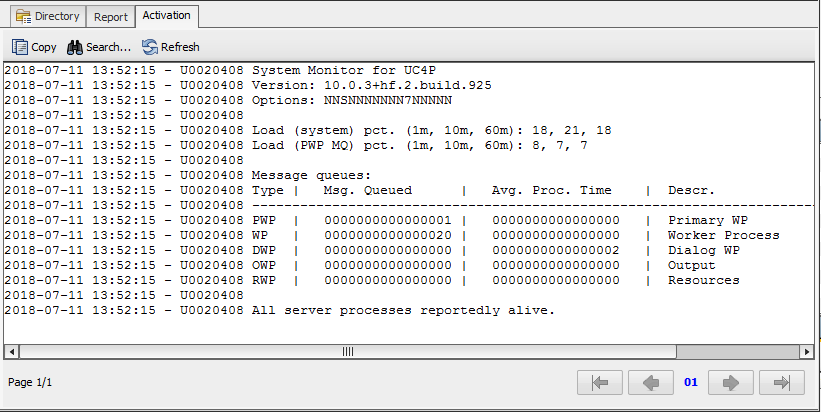Switch to the Directory tab
Image resolution: width=821 pixels, height=412 pixels.
48,16
